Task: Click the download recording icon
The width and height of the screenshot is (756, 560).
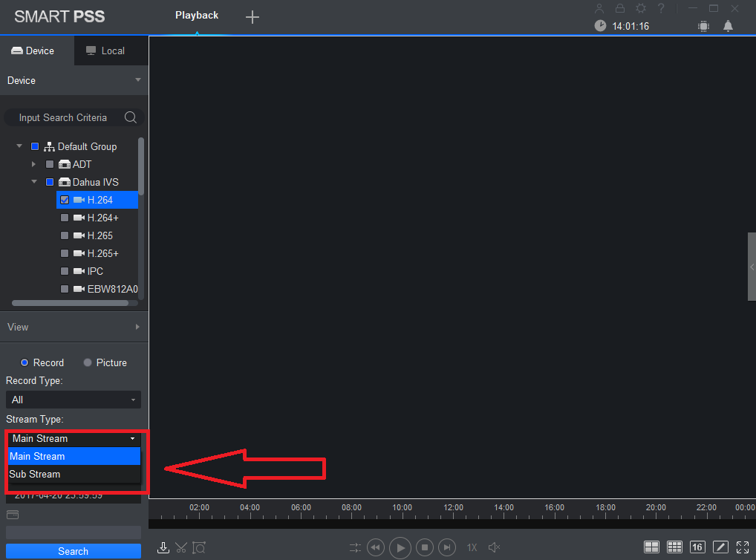Action: coord(163,547)
